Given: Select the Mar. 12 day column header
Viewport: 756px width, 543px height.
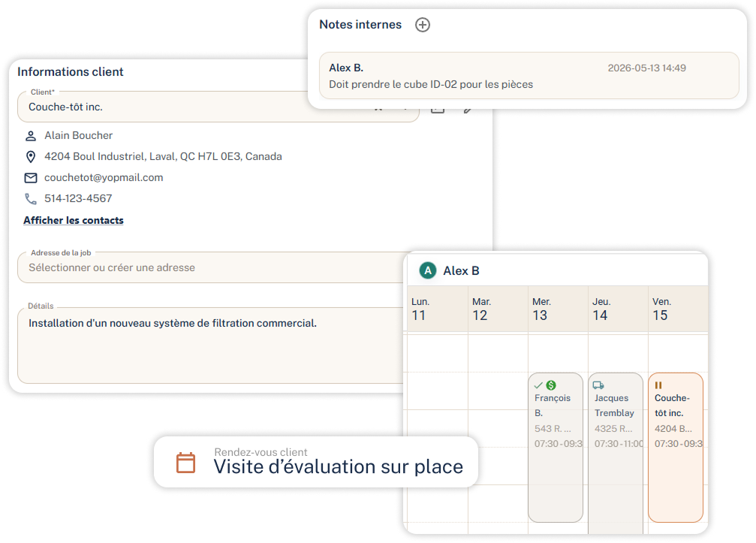Looking at the screenshot, I should [x=498, y=309].
